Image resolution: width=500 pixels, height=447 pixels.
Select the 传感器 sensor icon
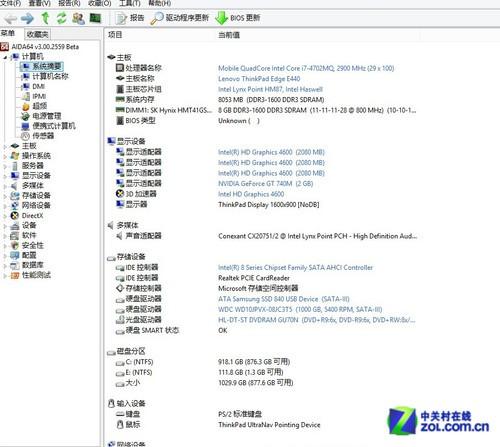(x=25, y=136)
